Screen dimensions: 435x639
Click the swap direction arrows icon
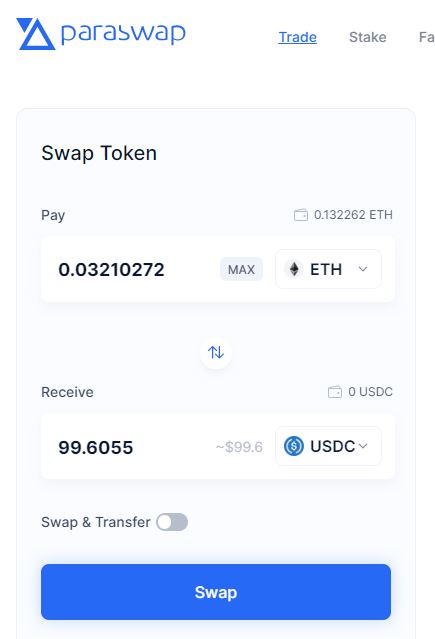(216, 352)
